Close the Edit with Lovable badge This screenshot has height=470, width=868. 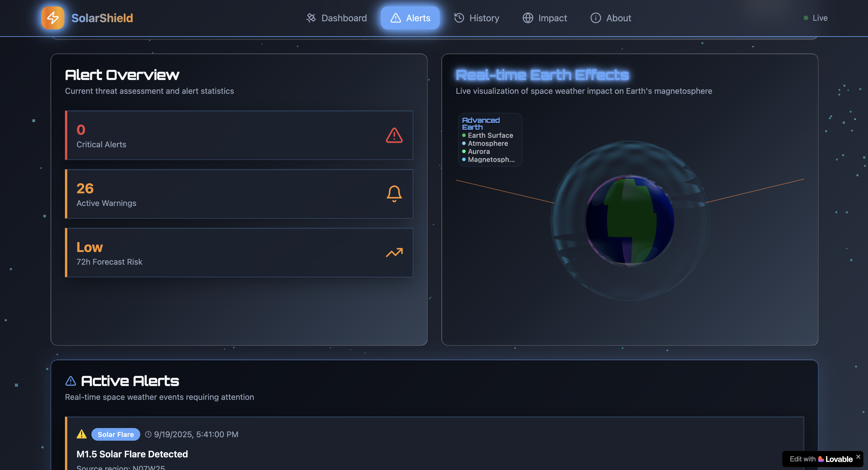point(858,456)
